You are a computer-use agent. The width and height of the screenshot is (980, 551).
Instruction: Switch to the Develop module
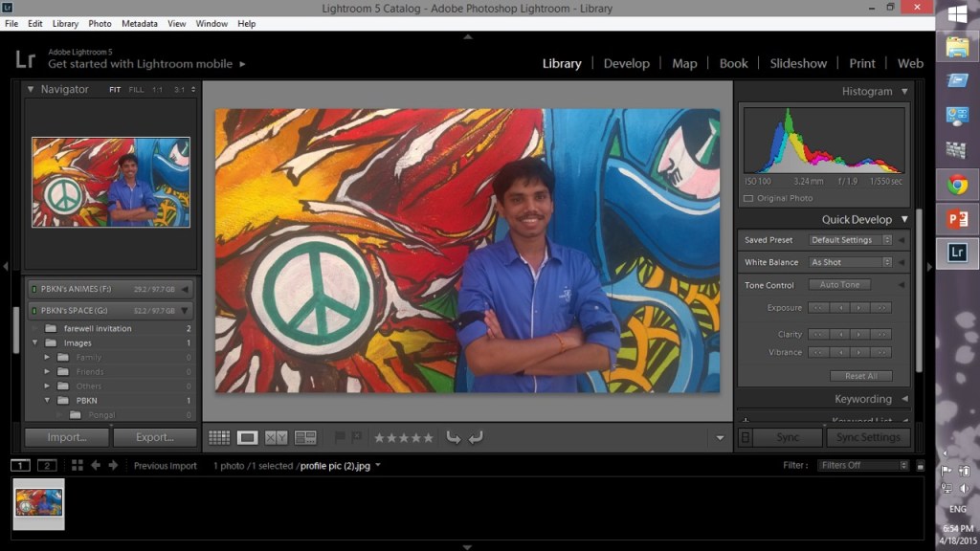[x=626, y=63]
